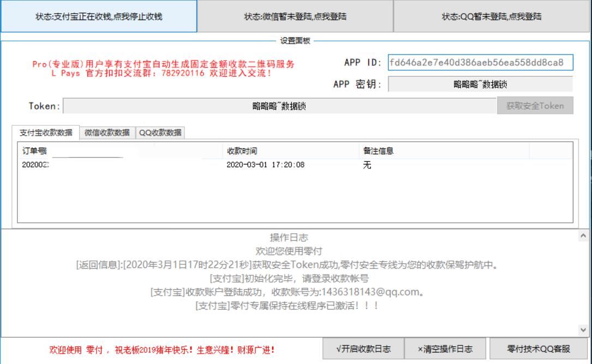Screen dimensions: 592x364
Task: Click the QQ not-logged-in status button
Action: tap(492, 16)
